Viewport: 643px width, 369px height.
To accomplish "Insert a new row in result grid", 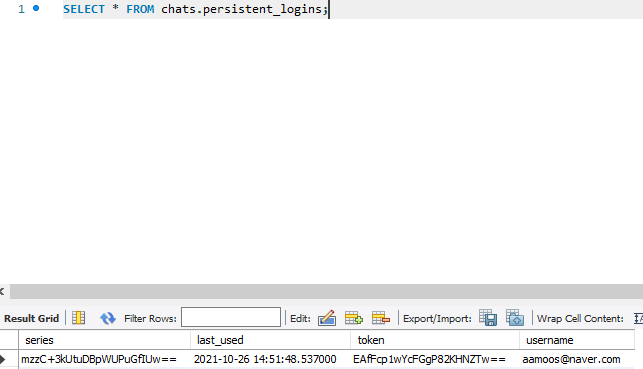I will tap(353, 318).
